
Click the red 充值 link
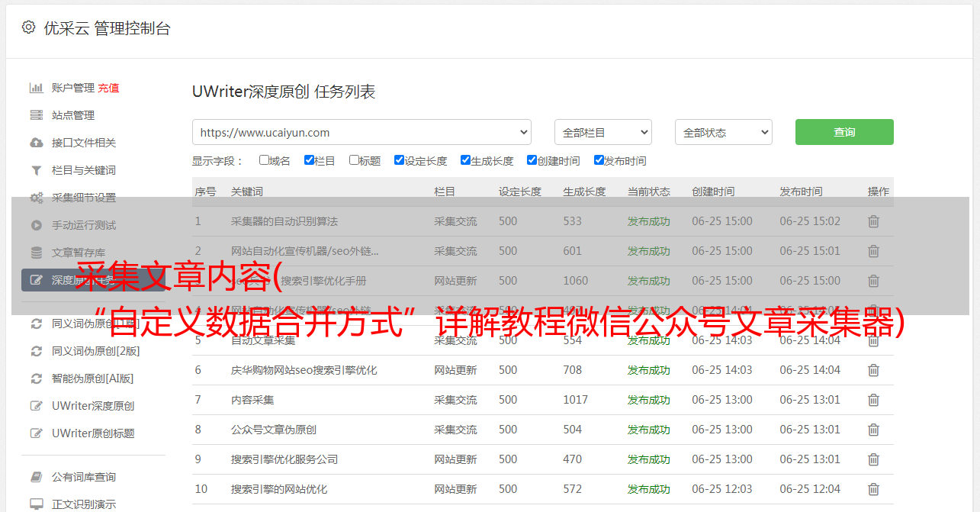(x=108, y=88)
